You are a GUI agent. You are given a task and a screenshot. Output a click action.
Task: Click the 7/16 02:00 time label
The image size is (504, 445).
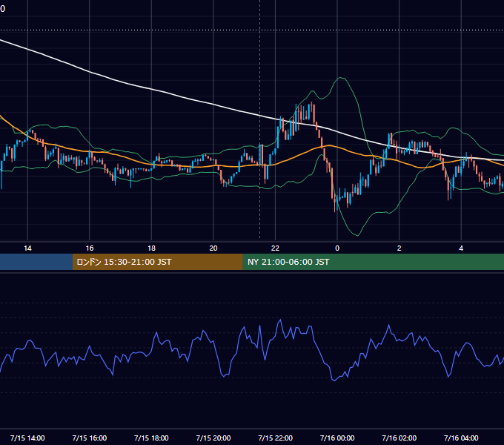click(x=399, y=438)
